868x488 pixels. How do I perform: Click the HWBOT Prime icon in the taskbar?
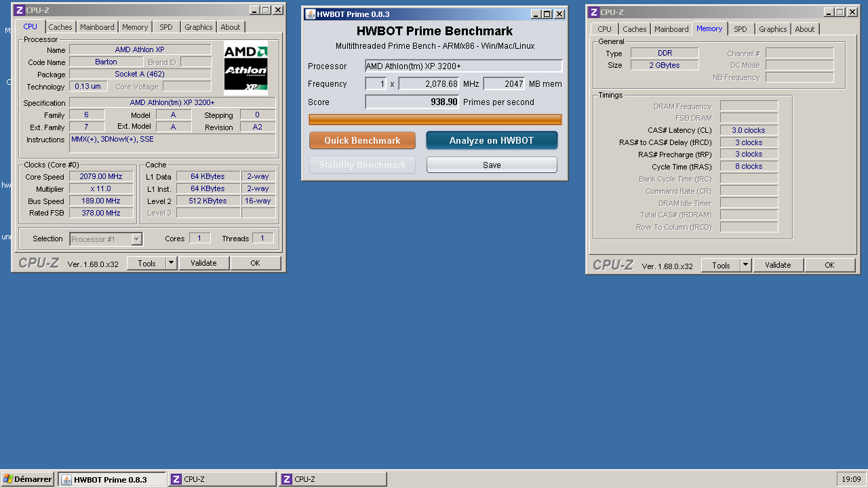66,480
